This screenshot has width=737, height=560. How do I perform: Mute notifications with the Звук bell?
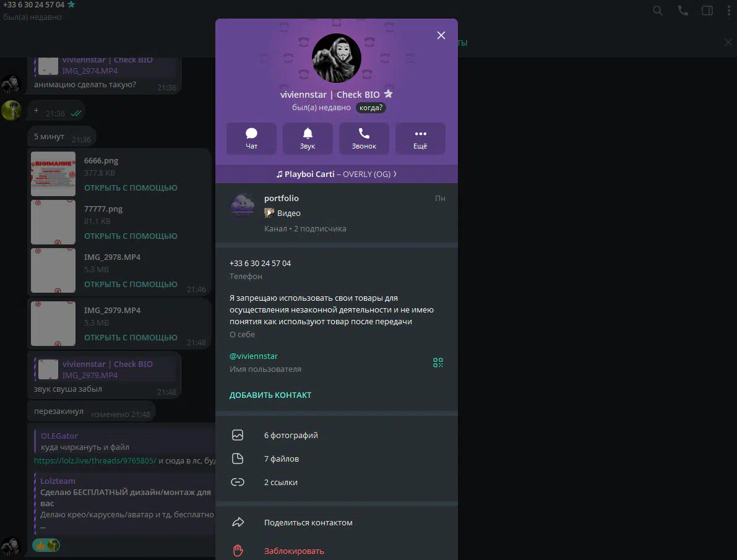point(308,139)
